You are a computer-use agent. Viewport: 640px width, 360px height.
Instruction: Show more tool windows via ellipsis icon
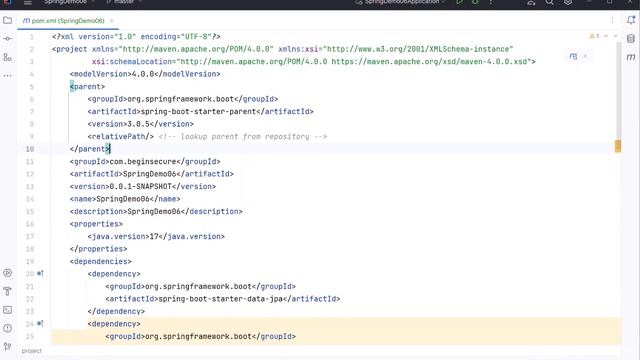click(7, 76)
